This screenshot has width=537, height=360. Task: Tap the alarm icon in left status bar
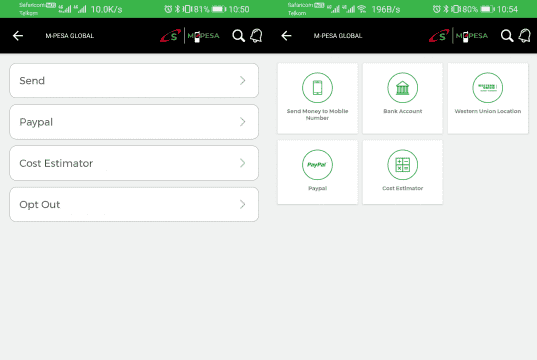point(168,9)
